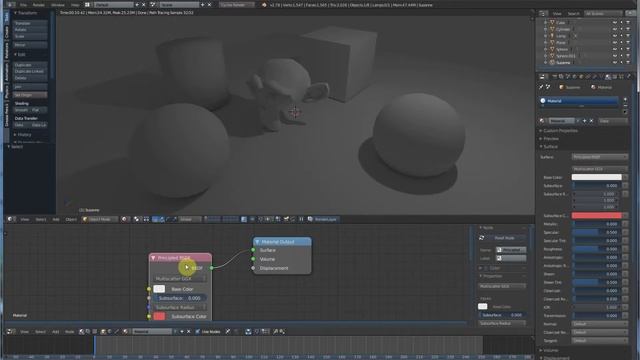Click the Cycles Render engine dropdown

236,5
